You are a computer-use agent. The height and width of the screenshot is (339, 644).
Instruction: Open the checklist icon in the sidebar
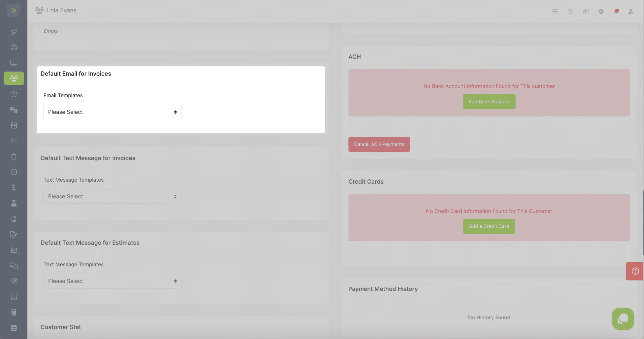click(14, 141)
